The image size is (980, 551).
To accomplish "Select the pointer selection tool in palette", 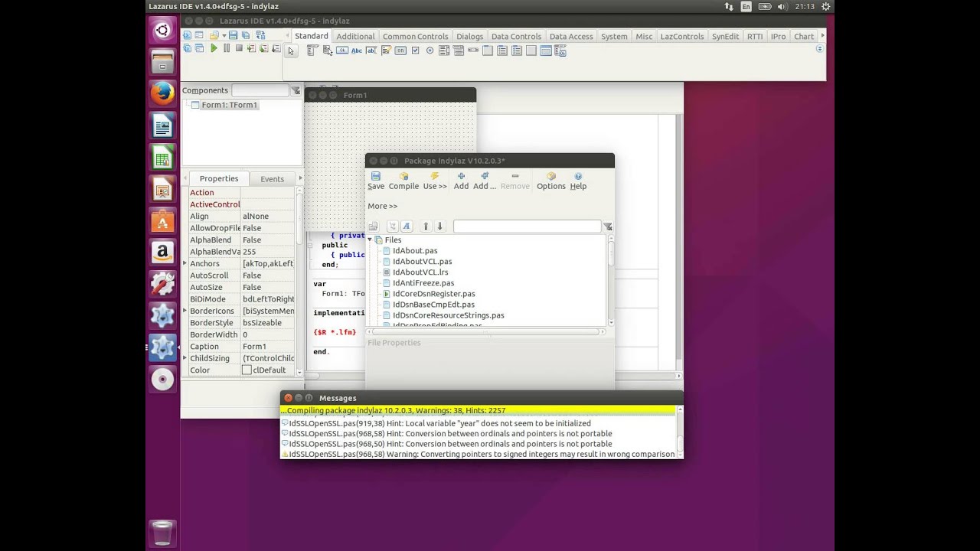I will coord(291,51).
